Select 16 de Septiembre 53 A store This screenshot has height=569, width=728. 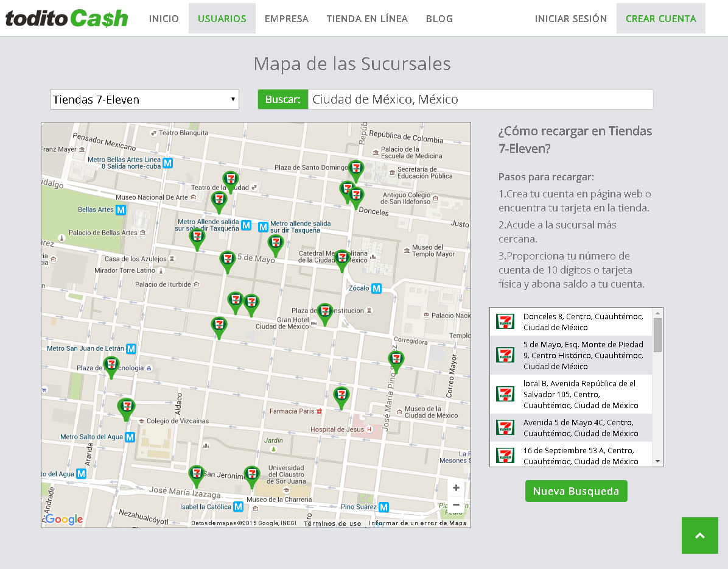pos(571,454)
